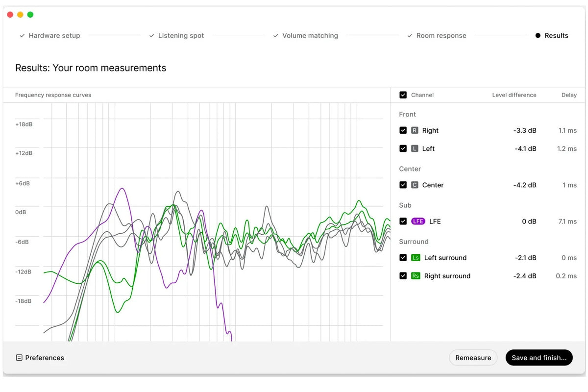This screenshot has height=392, width=588.
Task: Uncheck the Left channel checkbox
Action: click(403, 148)
